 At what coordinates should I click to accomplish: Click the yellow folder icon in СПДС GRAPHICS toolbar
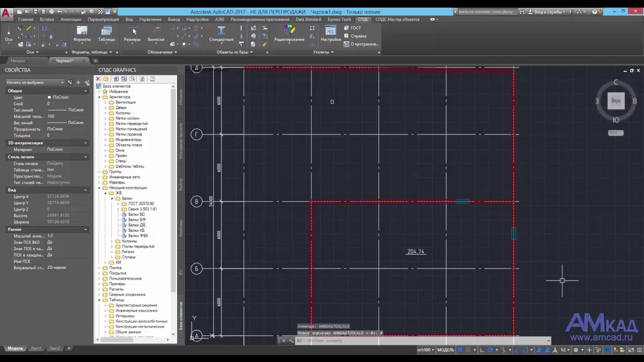point(106,79)
